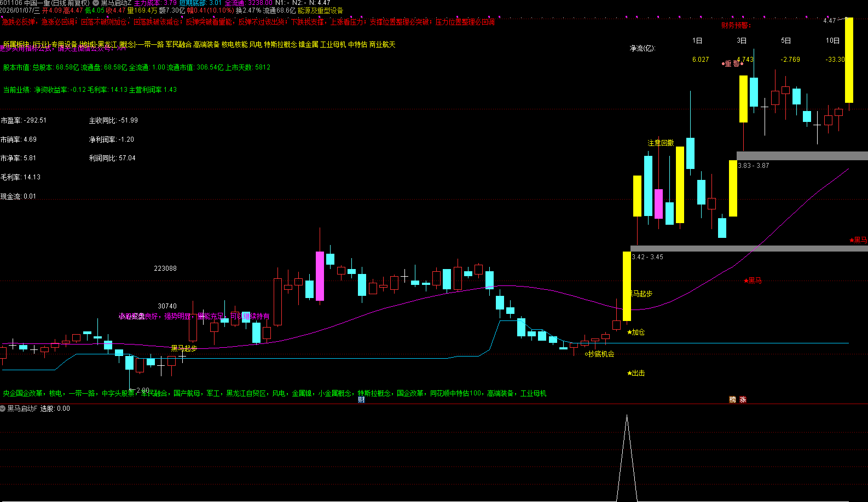Click the green concept tags line starting 央企国企改革
Viewport: 868px width, 502px height.
[x=275, y=393]
